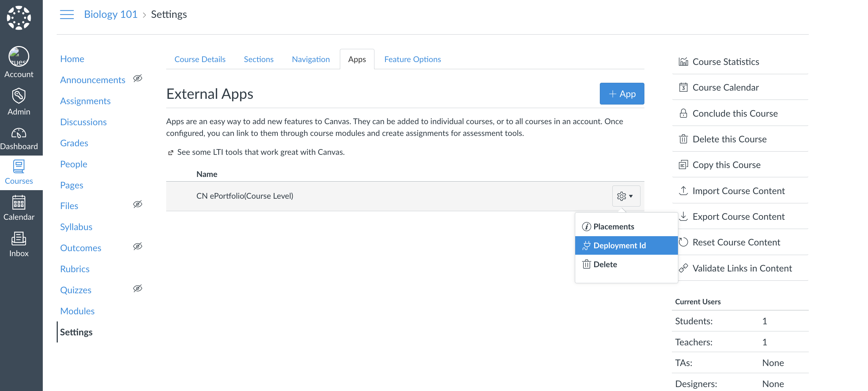
Task: Open the See some LTI tools link
Action: pyautogui.click(x=261, y=152)
